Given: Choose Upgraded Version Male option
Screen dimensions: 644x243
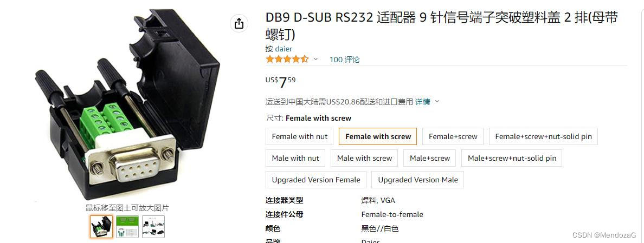Looking at the screenshot, I should tap(418, 180).
